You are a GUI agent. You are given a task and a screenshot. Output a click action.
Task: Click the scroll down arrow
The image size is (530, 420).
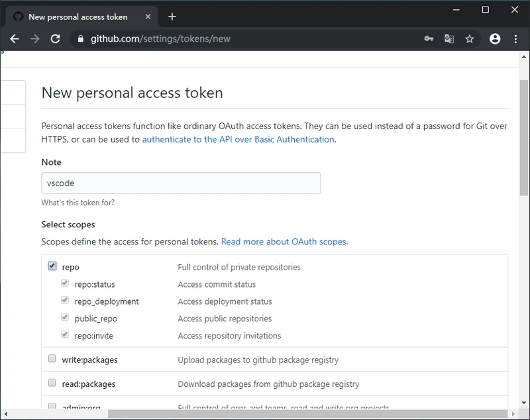(524, 403)
